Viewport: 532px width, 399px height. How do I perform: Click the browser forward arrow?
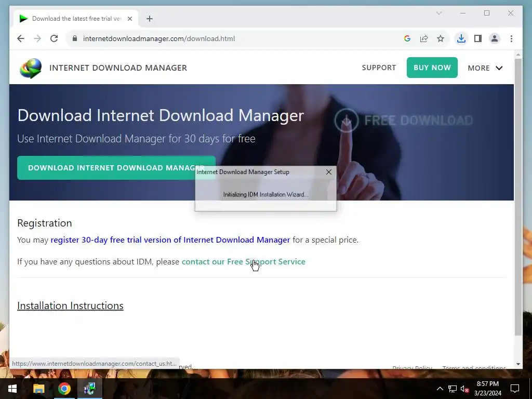pyautogui.click(x=37, y=38)
